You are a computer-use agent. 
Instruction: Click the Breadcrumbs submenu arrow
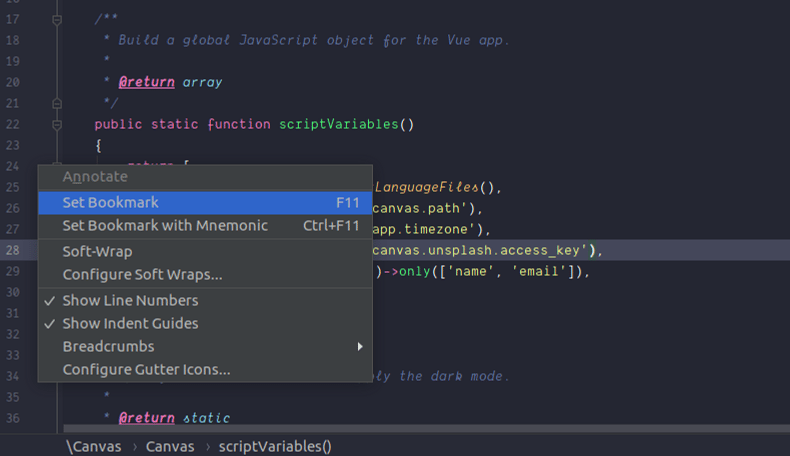(x=359, y=347)
